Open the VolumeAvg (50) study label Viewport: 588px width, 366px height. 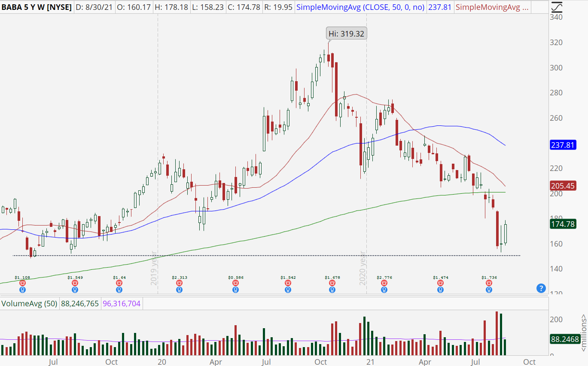(x=30, y=304)
